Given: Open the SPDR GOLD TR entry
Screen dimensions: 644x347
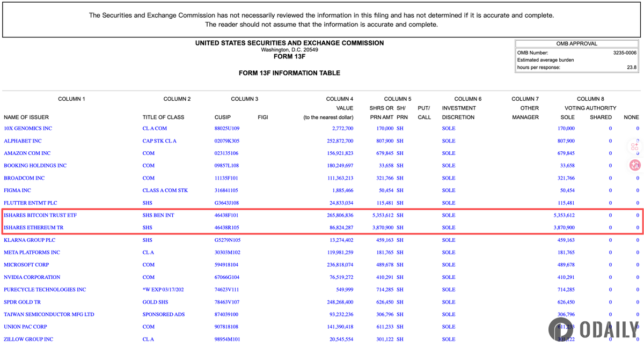Looking at the screenshot, I should [x=23, y=302].
